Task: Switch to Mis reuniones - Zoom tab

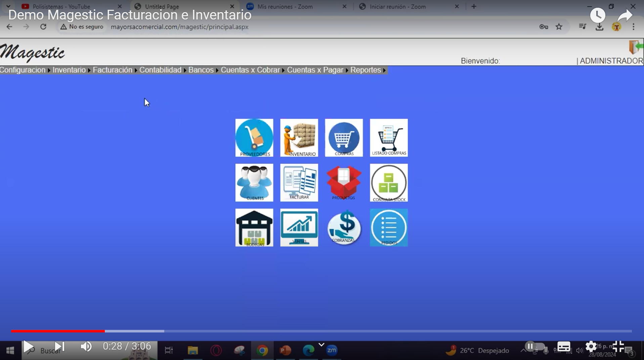Action: click(x=296, y=6)
